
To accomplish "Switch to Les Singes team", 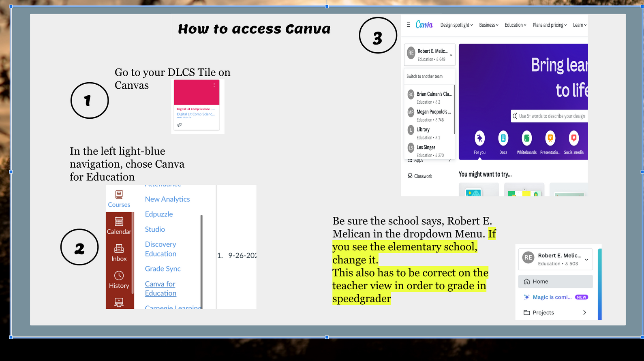I will point(430,151).
